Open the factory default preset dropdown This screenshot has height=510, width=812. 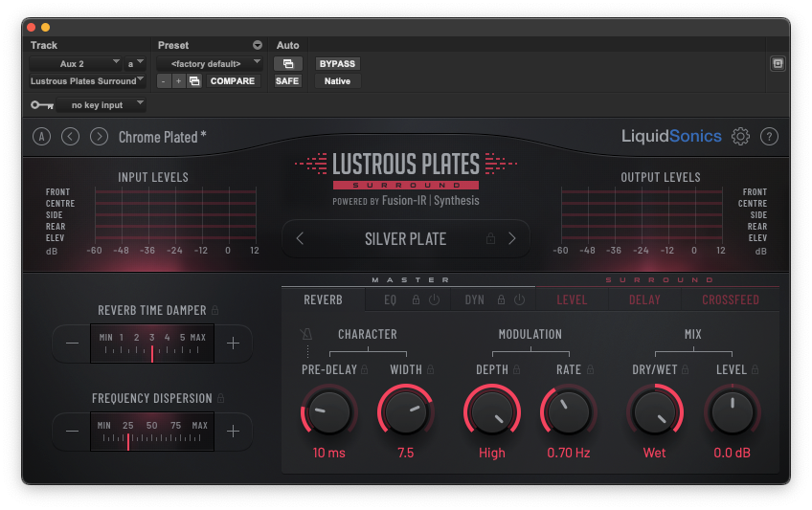(209, 63)
